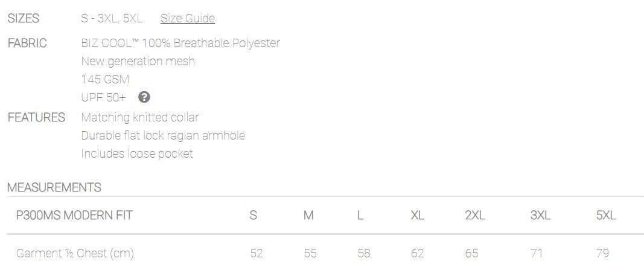Select the 2XL size column header
The image size is (644, 273).
475,215
